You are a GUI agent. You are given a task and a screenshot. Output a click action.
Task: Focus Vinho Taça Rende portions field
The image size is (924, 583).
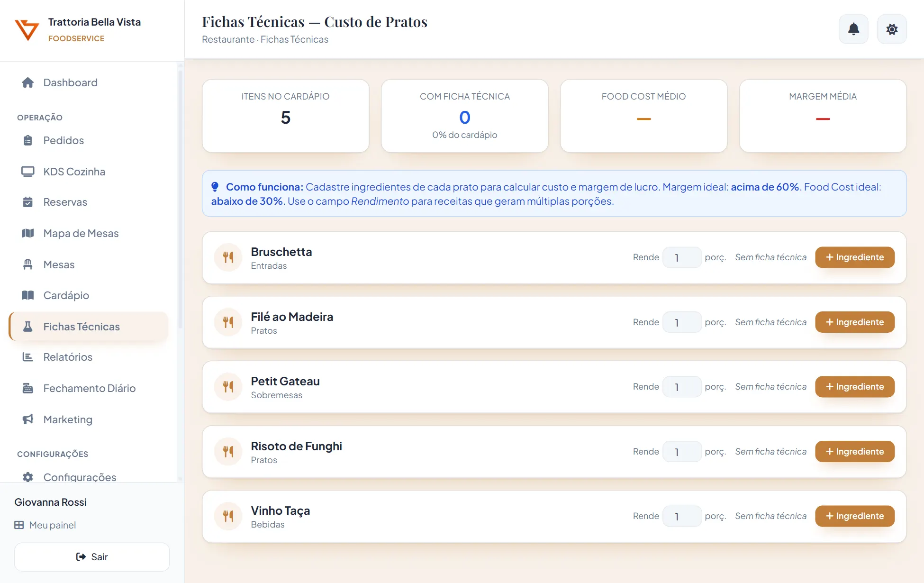point(682,516)
